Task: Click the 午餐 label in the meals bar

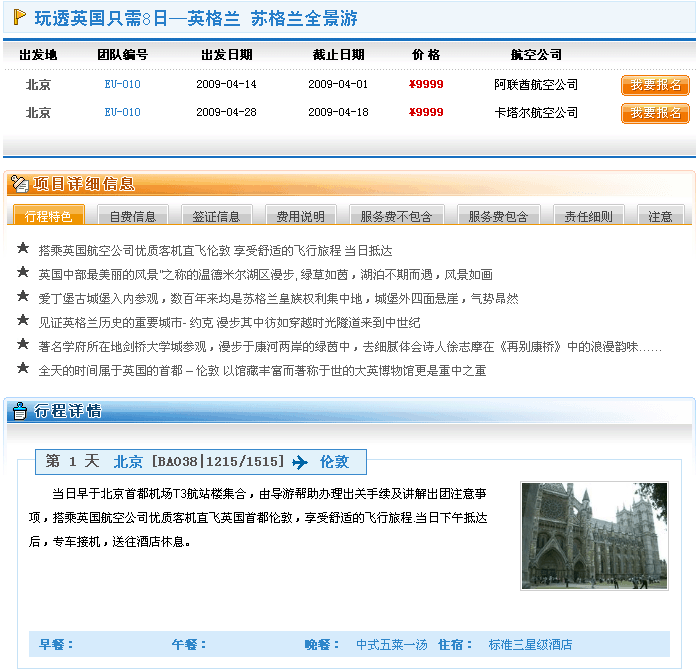Action: click(189, 644)
